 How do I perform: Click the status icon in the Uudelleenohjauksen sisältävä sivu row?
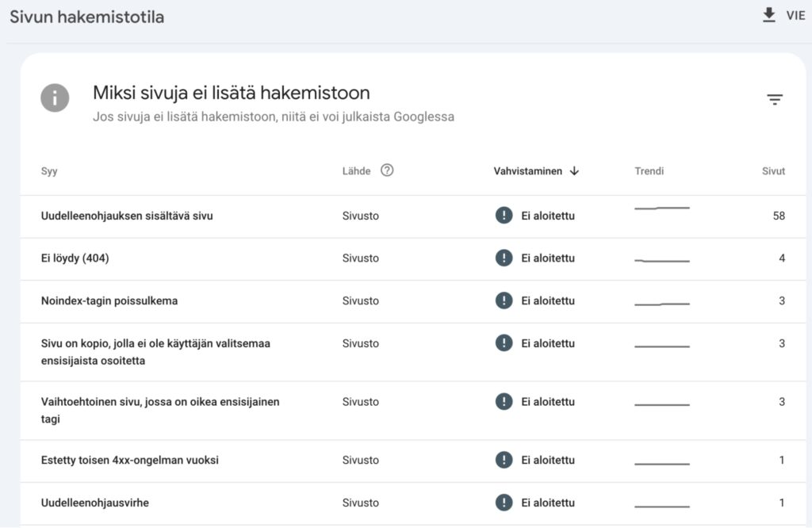click(504, 216)
